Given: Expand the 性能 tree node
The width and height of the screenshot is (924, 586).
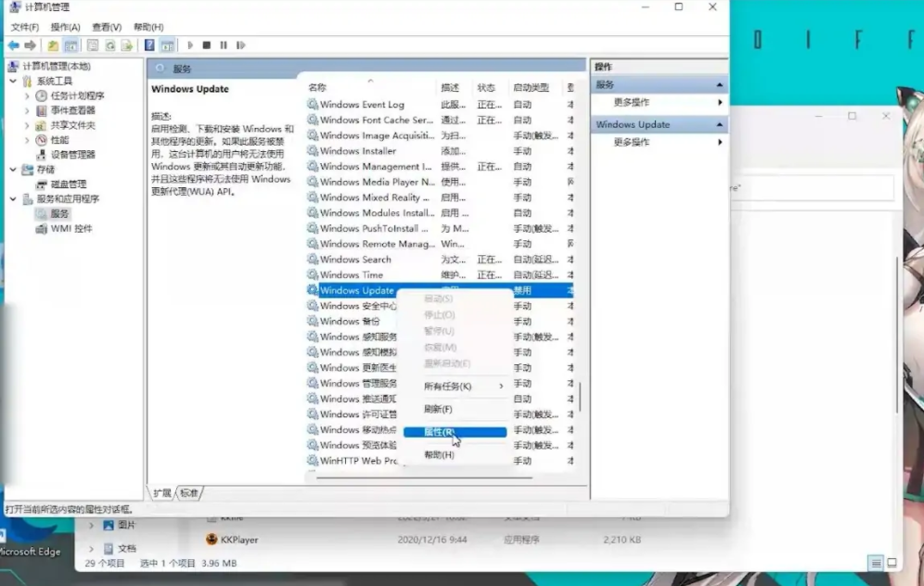Looking at the screenshot, I should click(x=27, y=140).
